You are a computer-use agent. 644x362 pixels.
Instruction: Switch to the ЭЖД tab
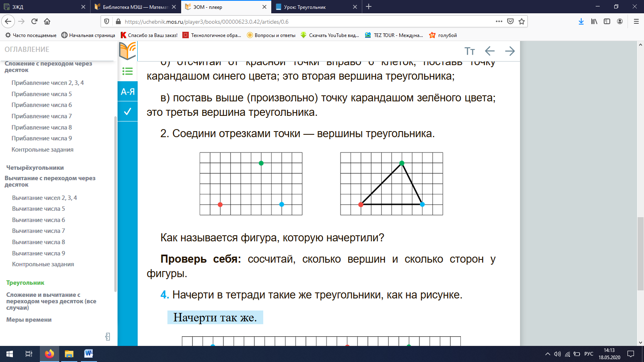pyautogui.click(x=44, y=7)
